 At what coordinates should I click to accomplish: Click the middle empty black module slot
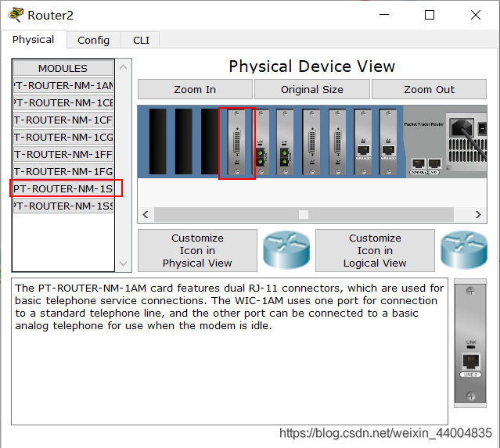[183, 142]
